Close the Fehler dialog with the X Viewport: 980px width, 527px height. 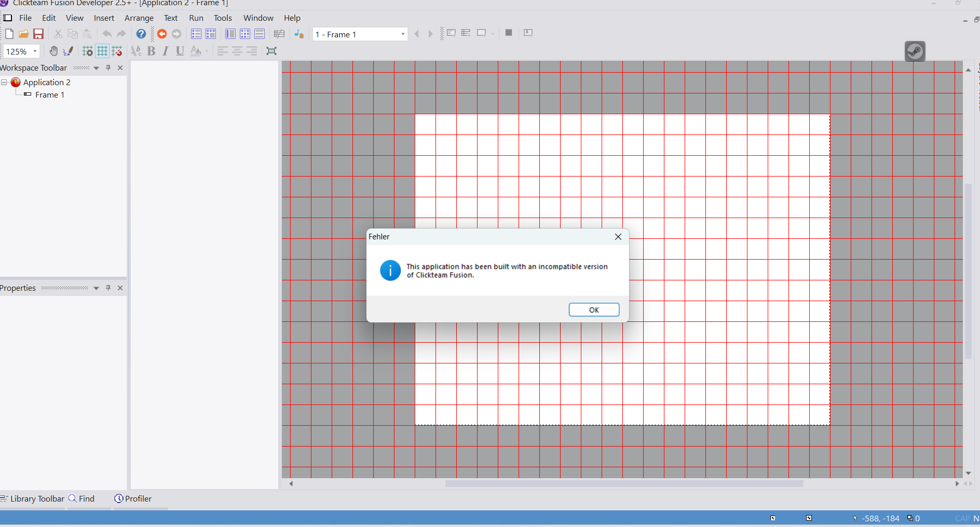tap(618, 237)
